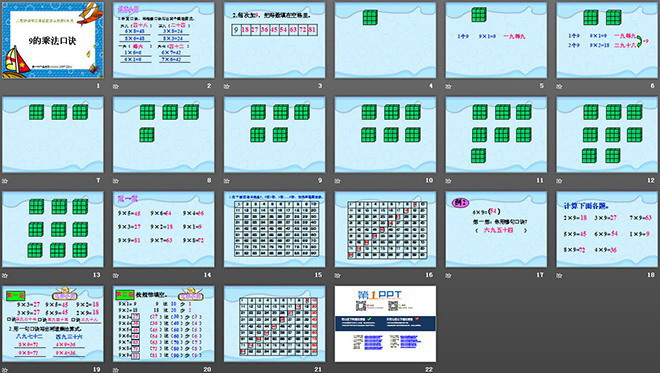660x373 pixels.
Task: Click animation star icon under slide 17
Action: [x=448, y=275]
